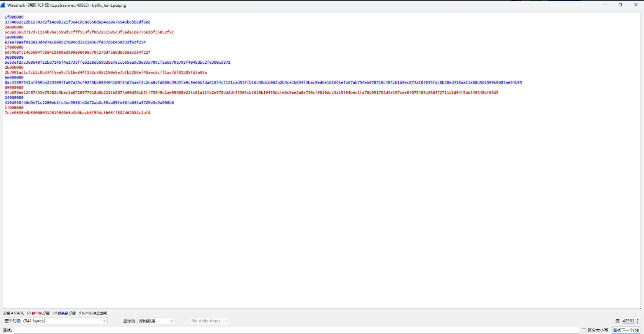Toggle the 区分大小写 case-sensitive checkbox
Viewport: 644px width, 334px height.
point(584,330)
